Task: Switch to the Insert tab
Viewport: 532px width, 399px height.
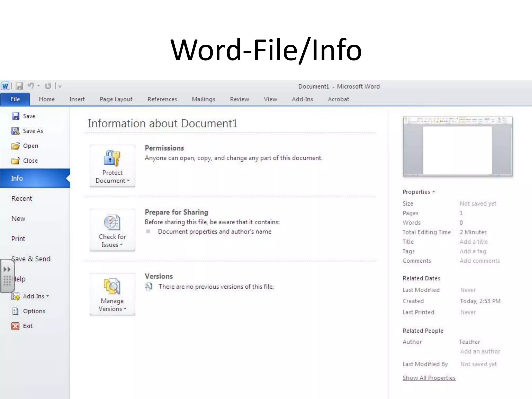Action: pos(77,99)
